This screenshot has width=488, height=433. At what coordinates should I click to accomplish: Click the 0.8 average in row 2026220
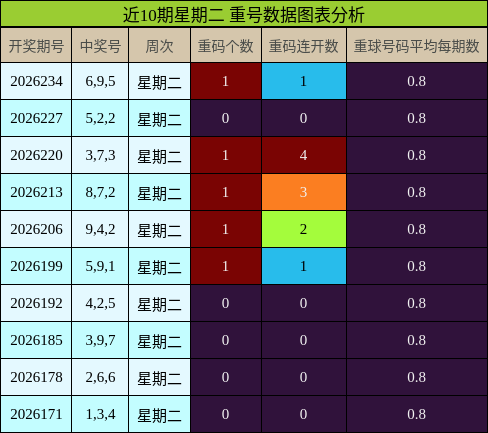click(417, 155)
